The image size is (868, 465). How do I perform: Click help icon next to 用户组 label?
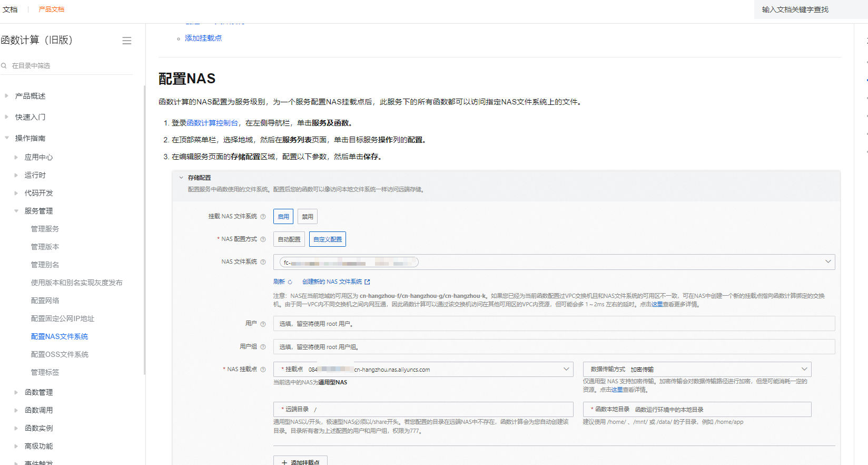tap(263, 347)
